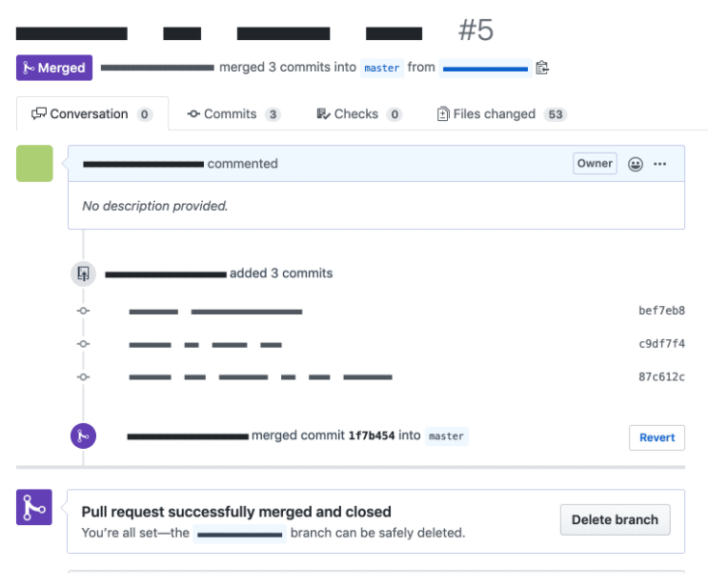This screenshot has height=588, width=708.
Task: Copy the source branch name with clipboard icon
Action: click(x=542, y=68)
